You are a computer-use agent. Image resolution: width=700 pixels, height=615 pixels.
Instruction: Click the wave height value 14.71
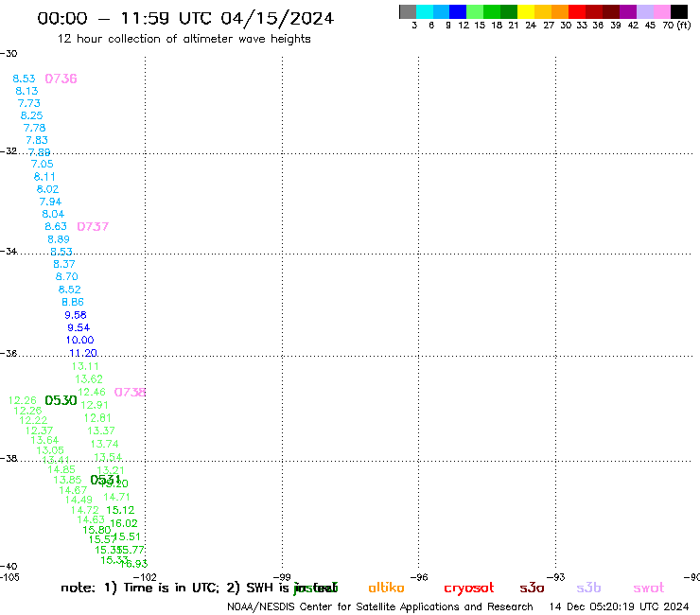point(117,497)
